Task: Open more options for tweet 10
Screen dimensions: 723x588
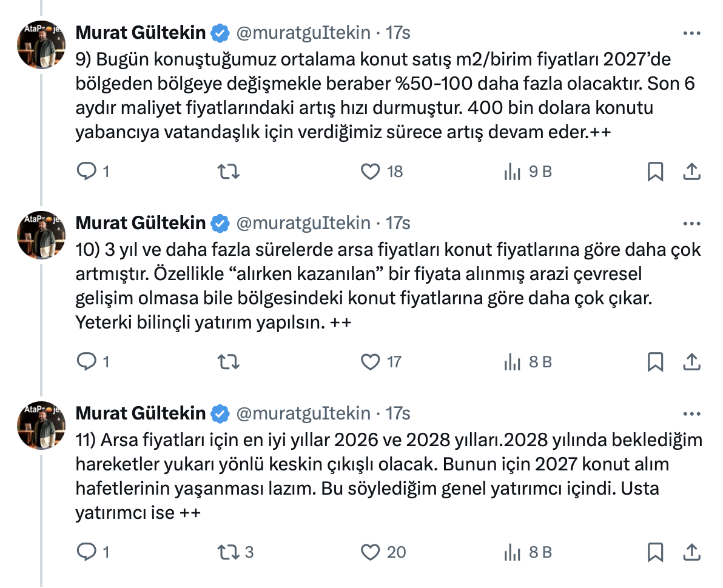Action: [x=691, y=224]
